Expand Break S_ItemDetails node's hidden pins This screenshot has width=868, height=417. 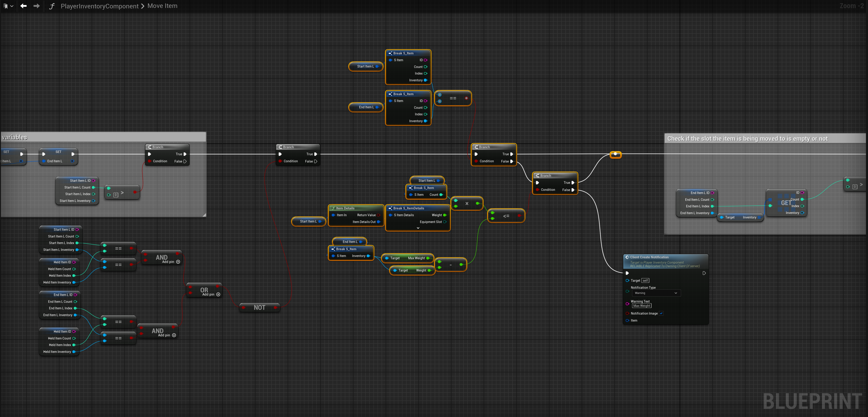click(418, 228)
